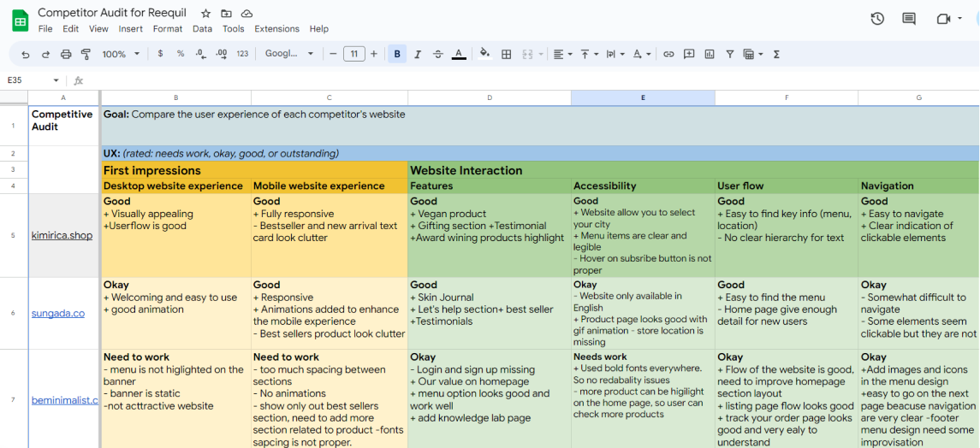This screenshot has height=448, width=980.
Task: Select the Navigation header cell
Action: point(918,186)
